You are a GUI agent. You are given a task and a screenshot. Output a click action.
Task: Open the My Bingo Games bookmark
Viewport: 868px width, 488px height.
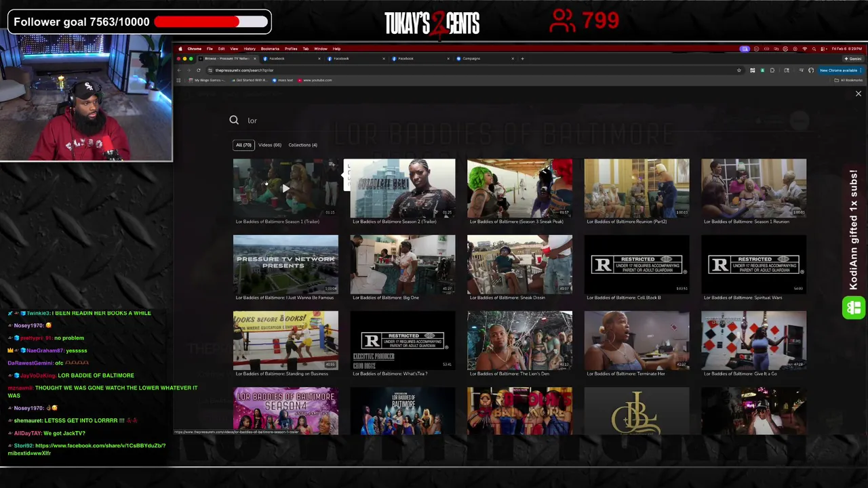tap(208, 80)
